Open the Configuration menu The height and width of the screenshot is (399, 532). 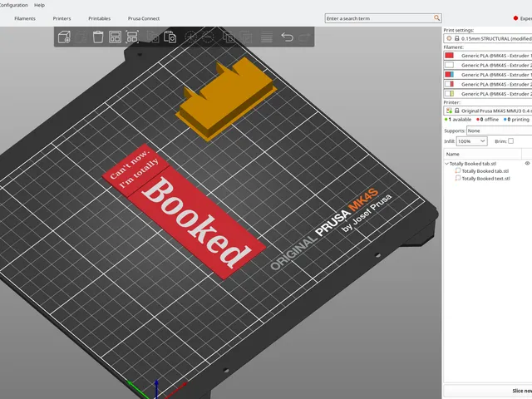click(13, 5)
